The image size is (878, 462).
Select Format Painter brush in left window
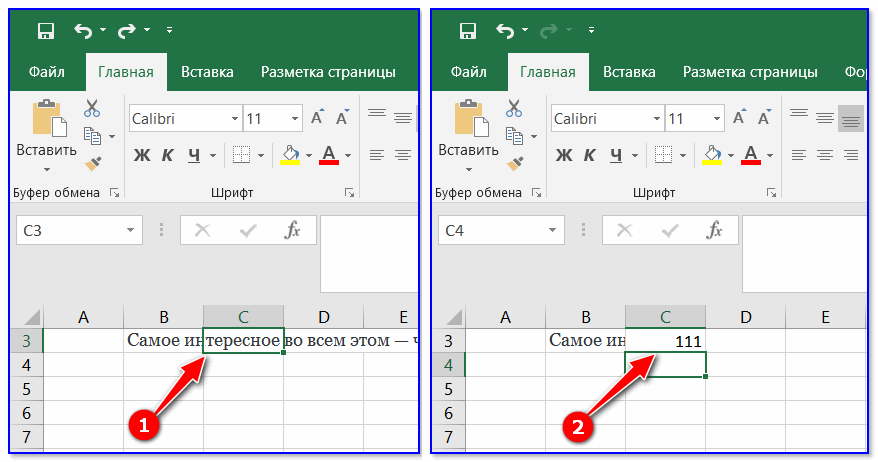tap(93, 164)
